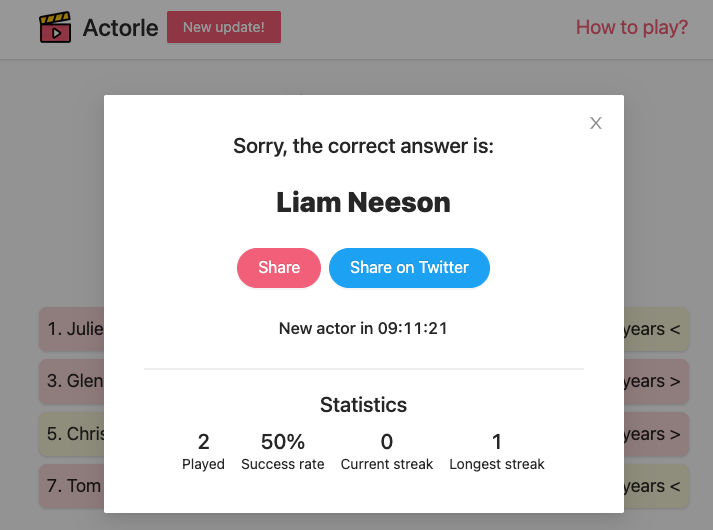Close the result dialog with the X
713x530 pixels.
[x=596, y=123]
